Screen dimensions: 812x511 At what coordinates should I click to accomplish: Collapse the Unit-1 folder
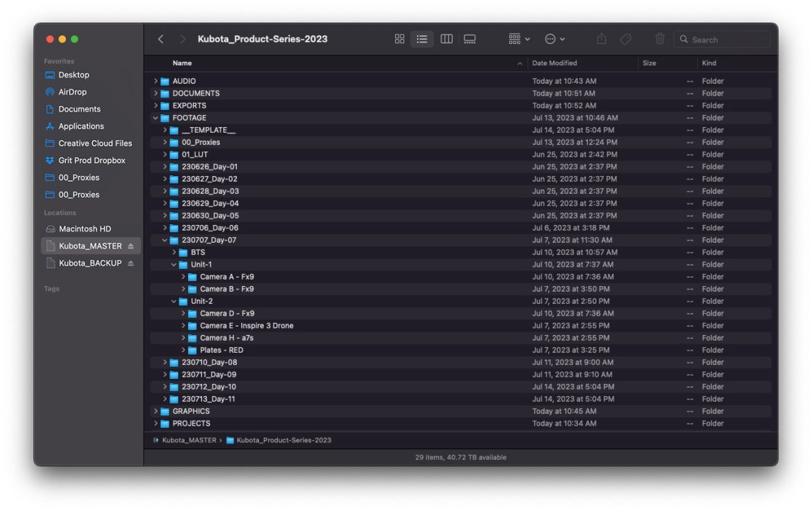(174, 264)
